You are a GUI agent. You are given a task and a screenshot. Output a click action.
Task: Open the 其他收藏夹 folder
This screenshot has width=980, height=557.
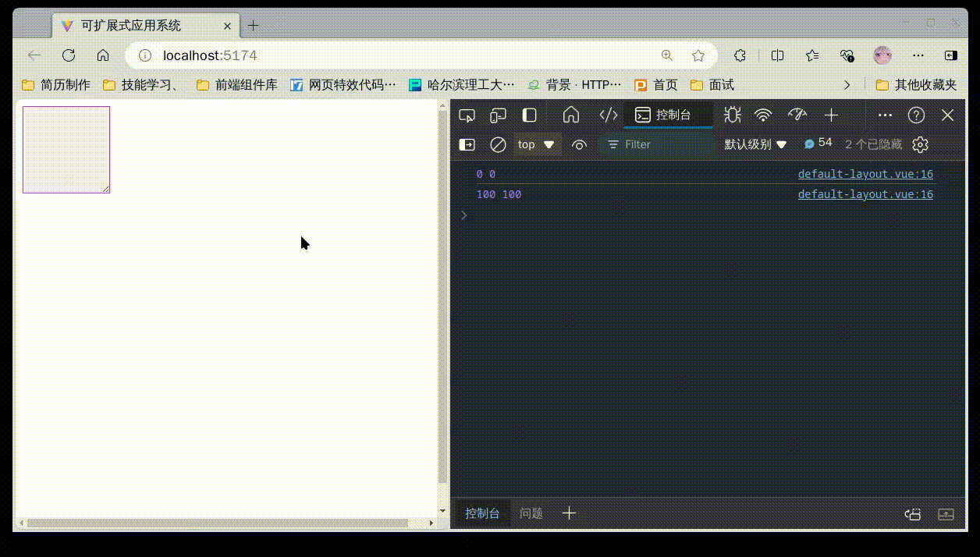917,85
